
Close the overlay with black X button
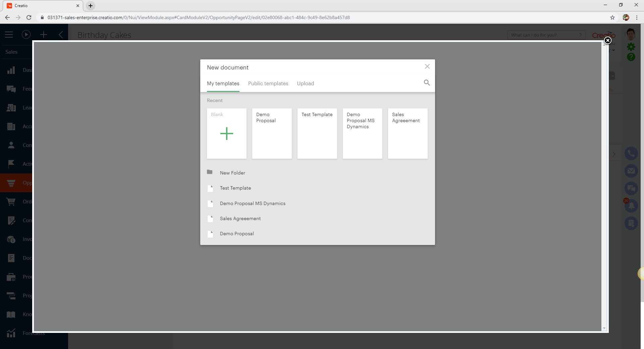coord(607,41)
